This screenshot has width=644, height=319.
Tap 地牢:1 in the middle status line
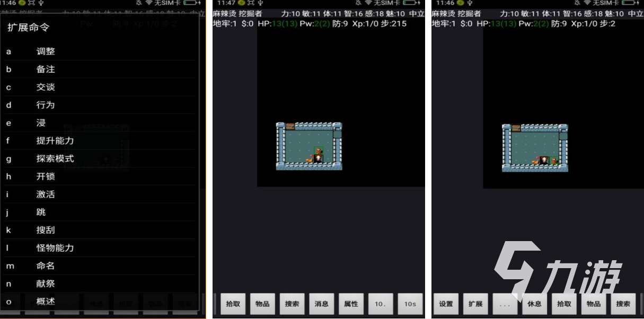pyautogui.click(x=225, y=23)
